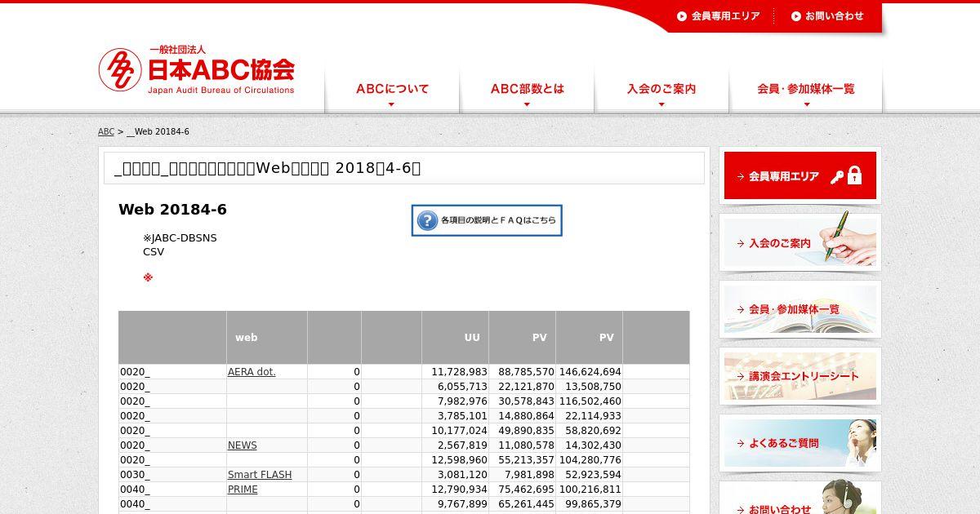Open the Smart FLASH link in table
Viewport: 980px width, 514px height.
[260, 475]
